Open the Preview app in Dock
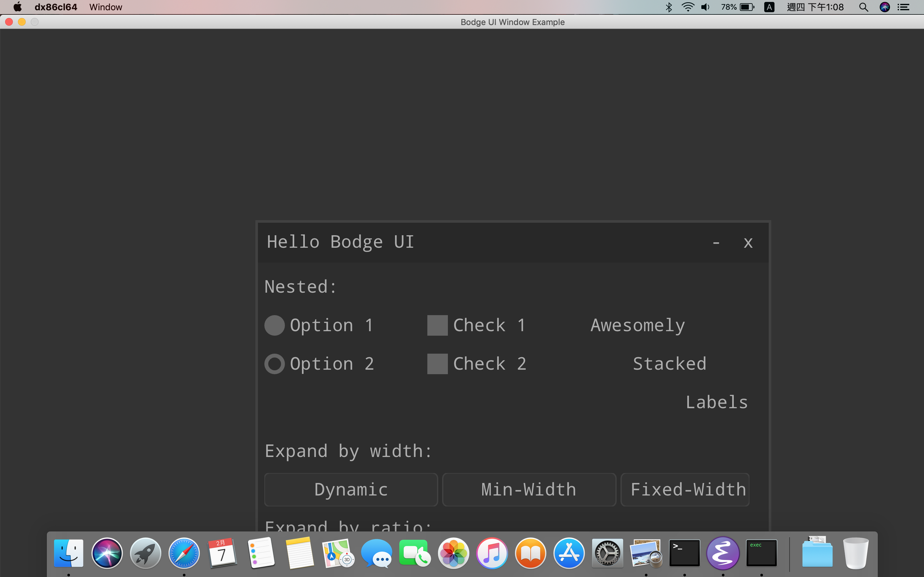924x577 pixels. 646,553
